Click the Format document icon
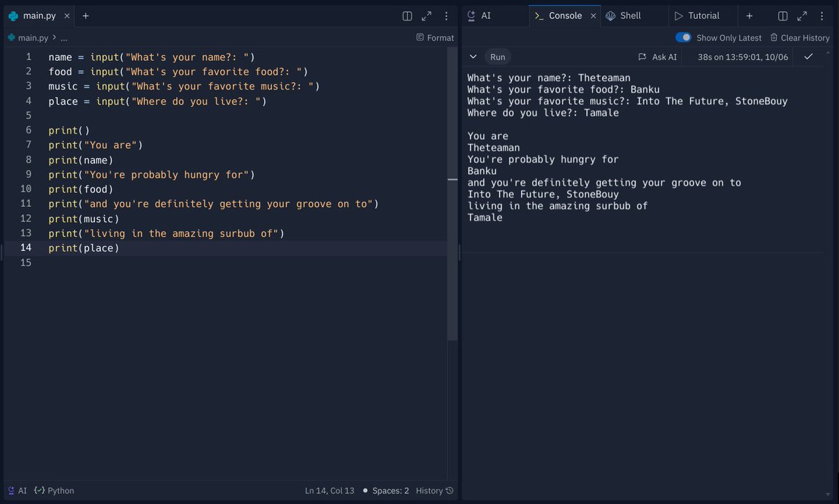The height and width of the screenshot is (504, 839). 419,38
